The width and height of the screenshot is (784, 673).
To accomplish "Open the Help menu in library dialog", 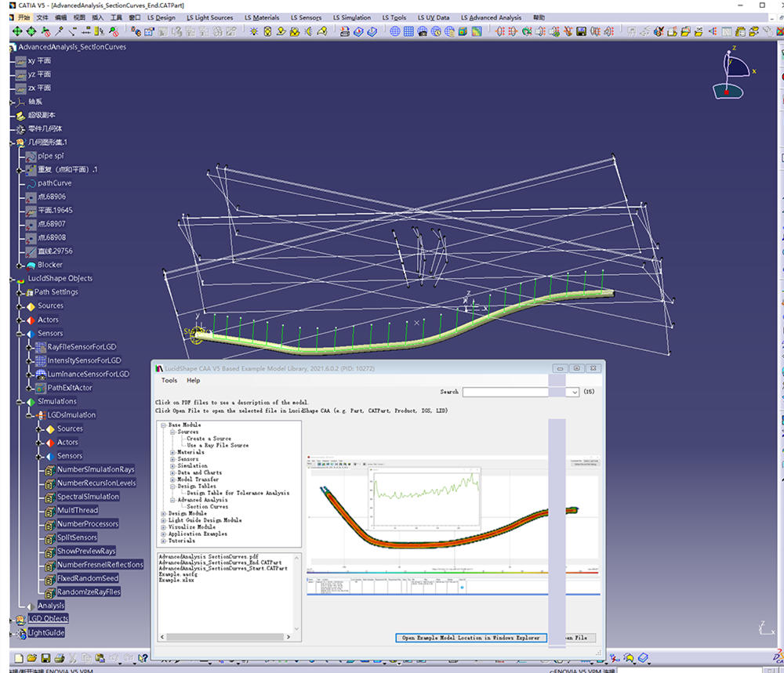I will pyautogui.click(x=193, y=380).
